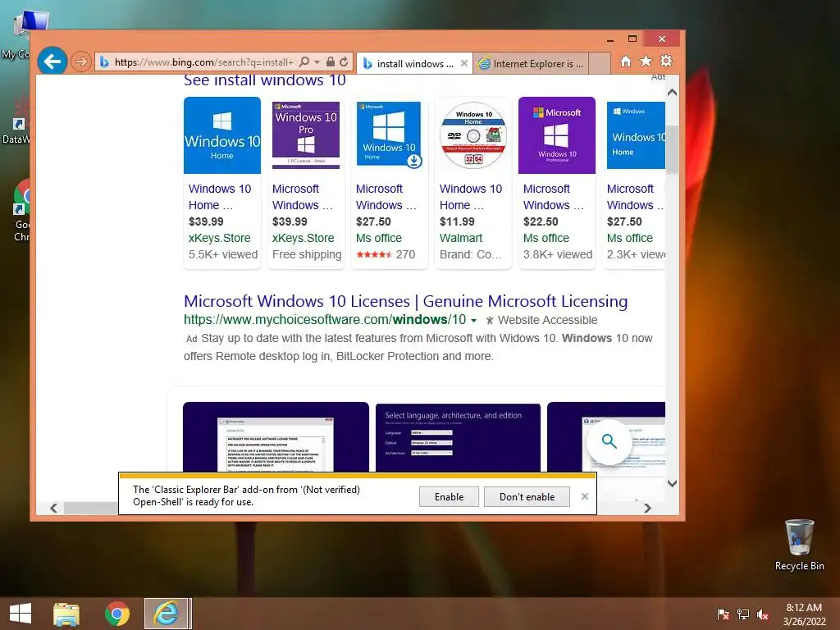The height and width of the screenshot is (630, 840).
Task: Open Favorites with the star icon
Action: pyautogui.click(x=646, y=61)
